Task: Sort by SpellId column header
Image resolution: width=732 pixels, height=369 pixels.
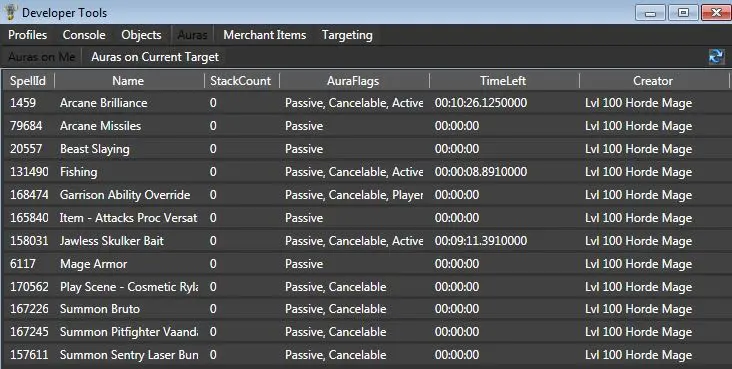Action: pyautogui.click(x=28, y=81)
